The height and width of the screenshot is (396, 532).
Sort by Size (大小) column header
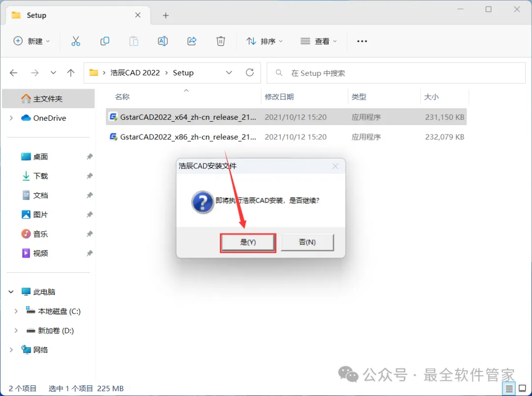(431, 97)
